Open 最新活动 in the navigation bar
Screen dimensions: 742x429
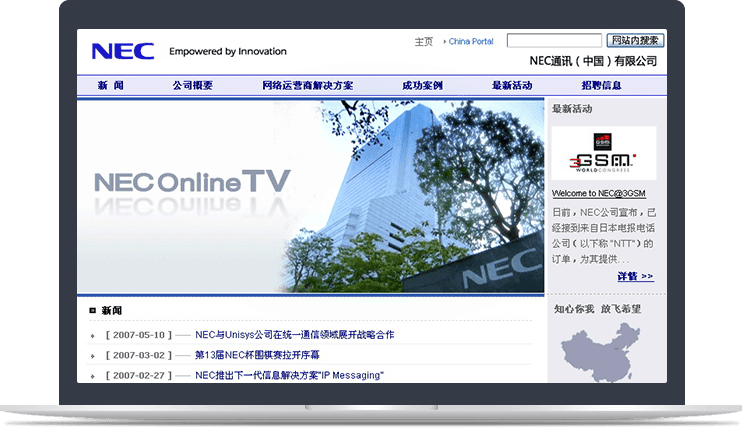tap(511, 86)
